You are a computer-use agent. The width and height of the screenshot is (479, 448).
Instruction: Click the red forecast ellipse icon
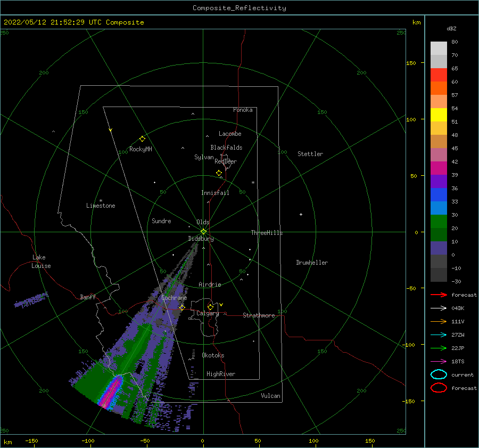(439, 388)
